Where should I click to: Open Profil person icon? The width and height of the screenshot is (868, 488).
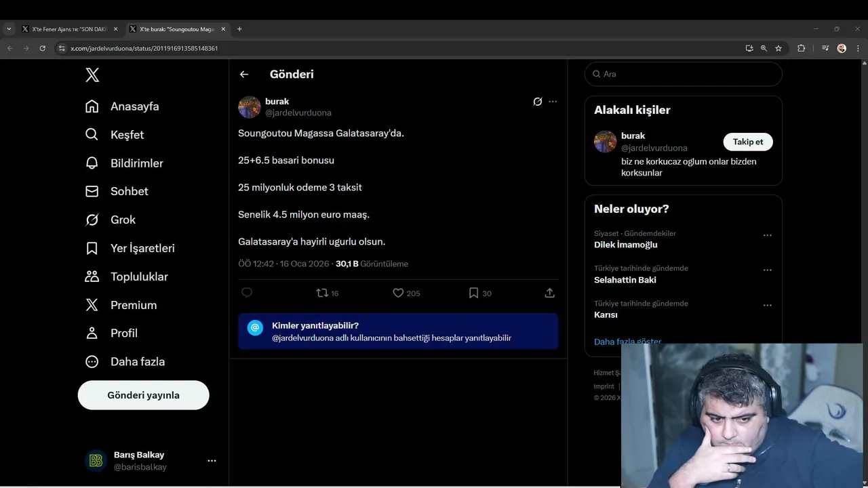point(92,333)
